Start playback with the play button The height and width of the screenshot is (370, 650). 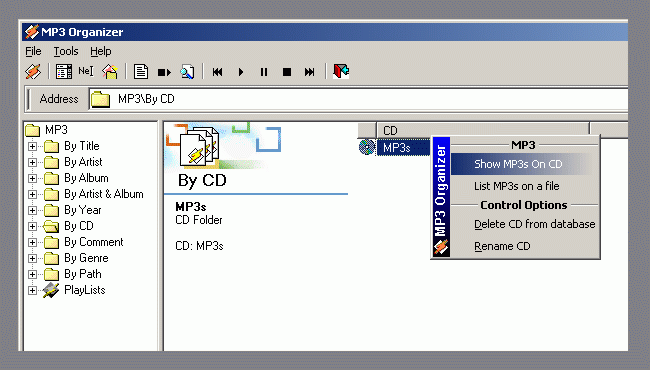[x=241, y=72]
